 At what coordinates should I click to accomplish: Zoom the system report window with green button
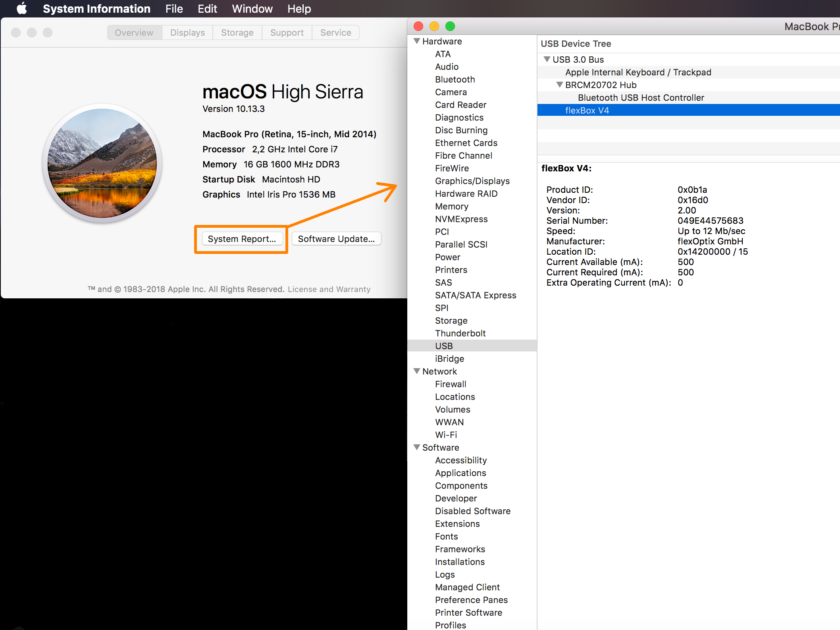click(x=450, y=26)
